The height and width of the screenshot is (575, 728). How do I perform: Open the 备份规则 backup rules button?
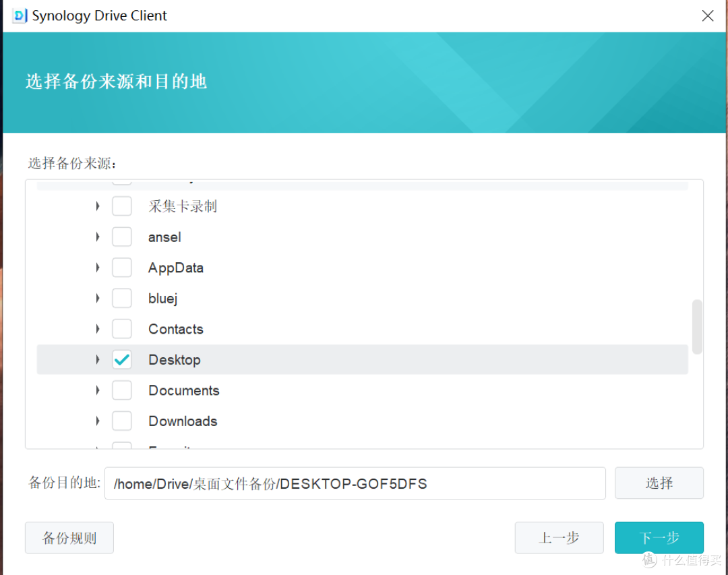click(x=69, y=537)
